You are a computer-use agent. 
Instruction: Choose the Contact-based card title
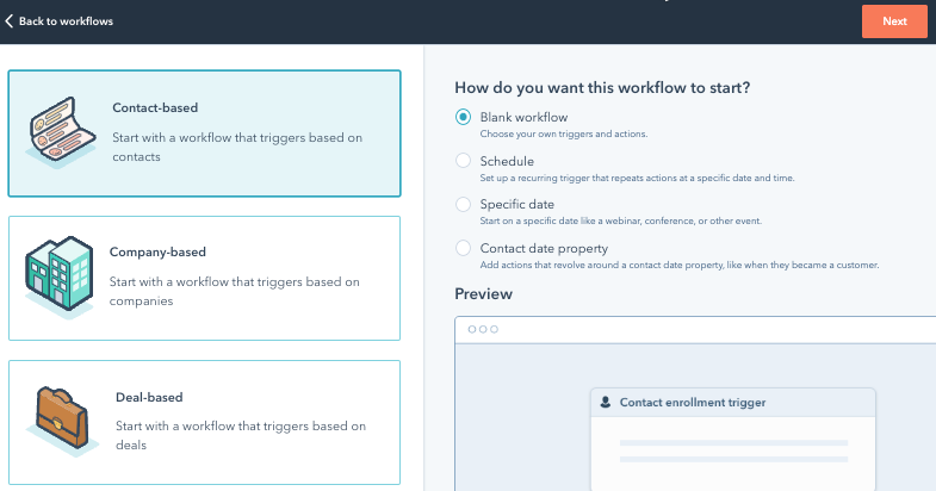pyautogui.click(x=155, y=107)
